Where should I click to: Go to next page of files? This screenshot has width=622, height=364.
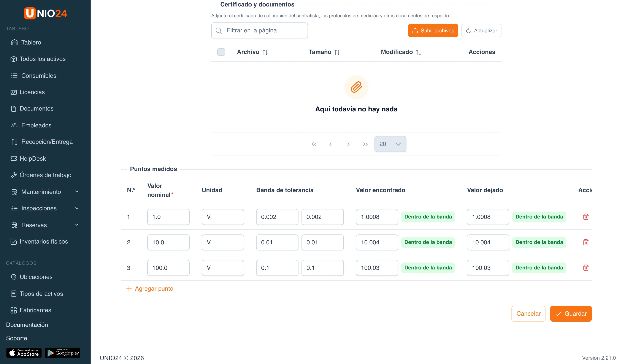(348, 144)
